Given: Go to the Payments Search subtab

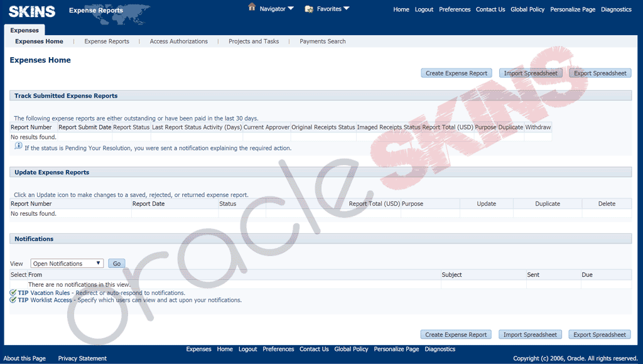Looking at the screenshot, I should (323, 41).
